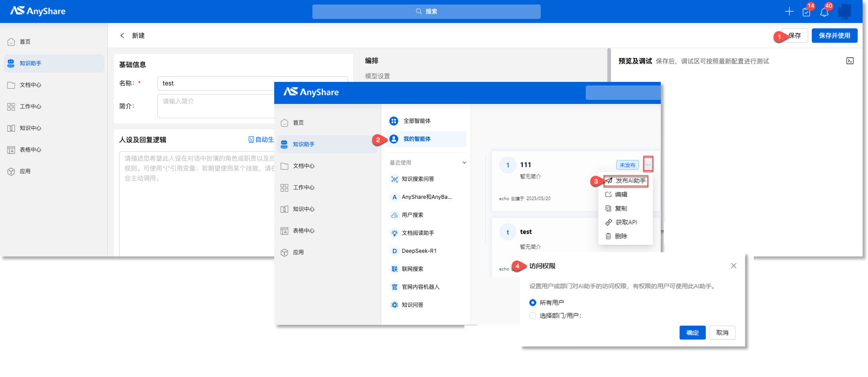The width and height of the screenshot is (868, 377).
Task: Click the back arrow next to 新建
Action: [x=122, y=36]
